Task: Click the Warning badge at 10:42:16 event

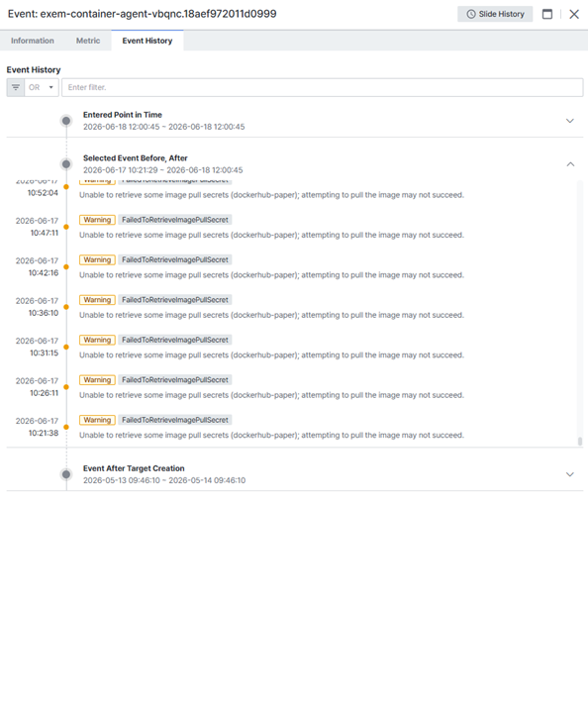Action: [x=97, y=259]
